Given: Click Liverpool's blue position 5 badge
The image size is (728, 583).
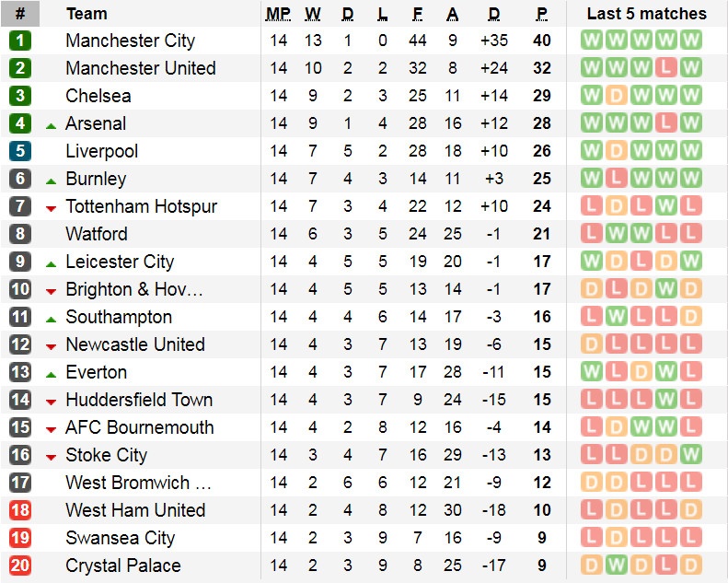Looking at the screenshot, I should pos(20,151).
